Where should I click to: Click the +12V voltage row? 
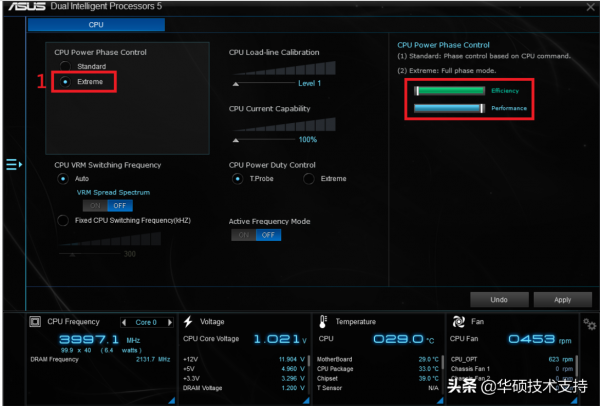(x=244, y=359)
